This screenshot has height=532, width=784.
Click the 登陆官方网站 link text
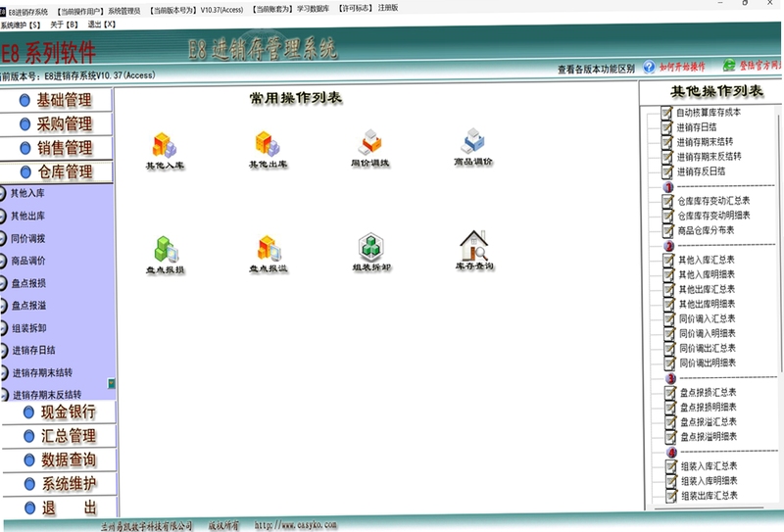(760, 65)
